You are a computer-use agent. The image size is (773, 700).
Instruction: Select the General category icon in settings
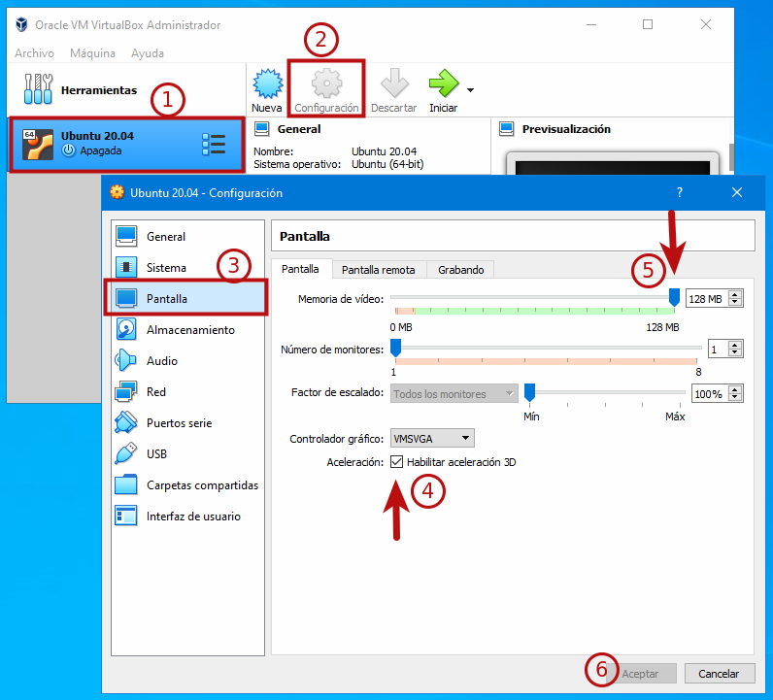tap(126, 236)
